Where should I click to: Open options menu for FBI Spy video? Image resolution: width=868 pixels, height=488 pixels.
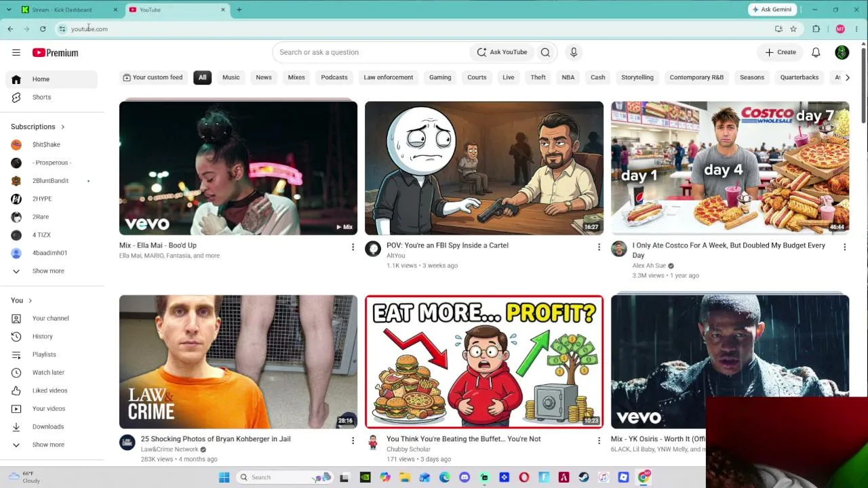599,247
